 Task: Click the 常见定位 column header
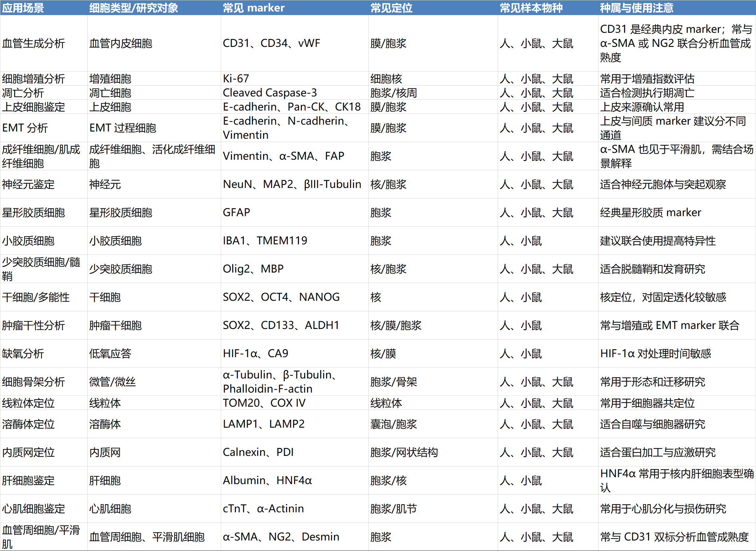pyautogui.click(x=391, y=8)
